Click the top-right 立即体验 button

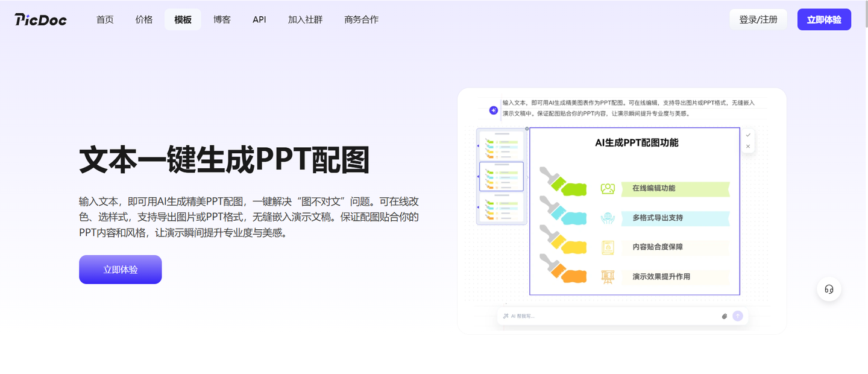(x=824, y=19)
